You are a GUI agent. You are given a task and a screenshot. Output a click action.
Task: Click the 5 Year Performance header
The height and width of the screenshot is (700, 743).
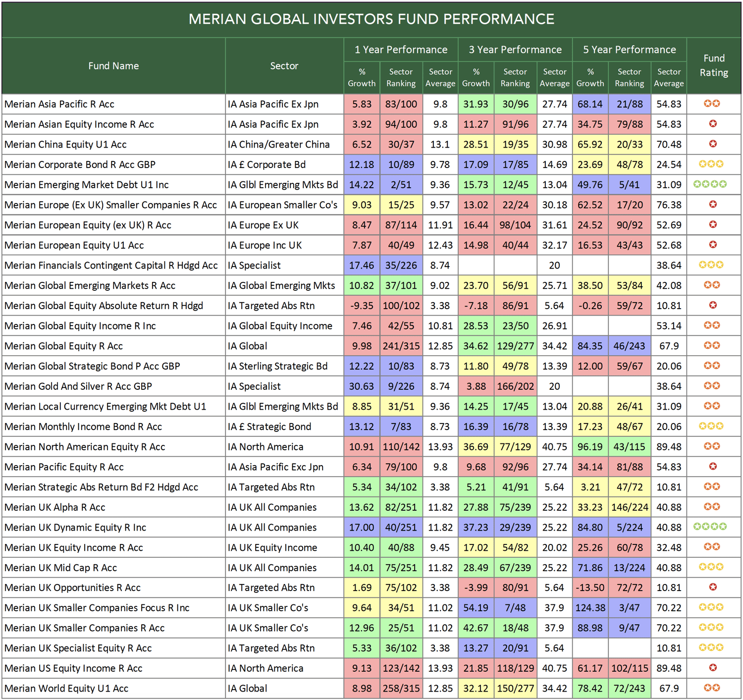pos(629,50)
